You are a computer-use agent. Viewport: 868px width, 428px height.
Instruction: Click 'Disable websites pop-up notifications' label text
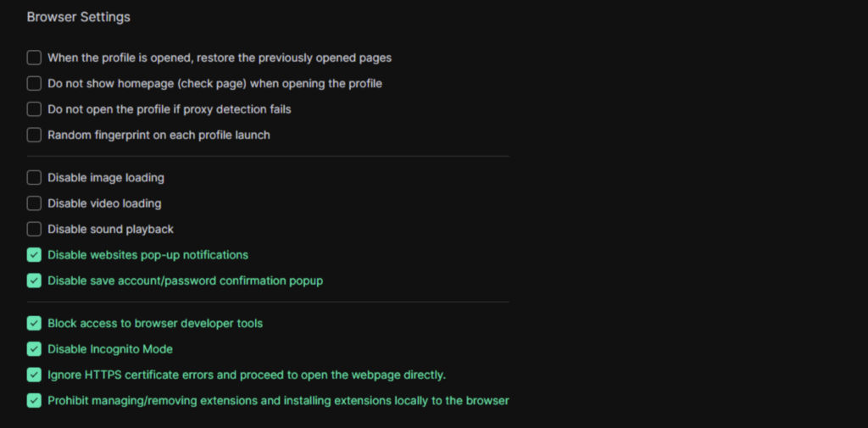coord(147,255)
